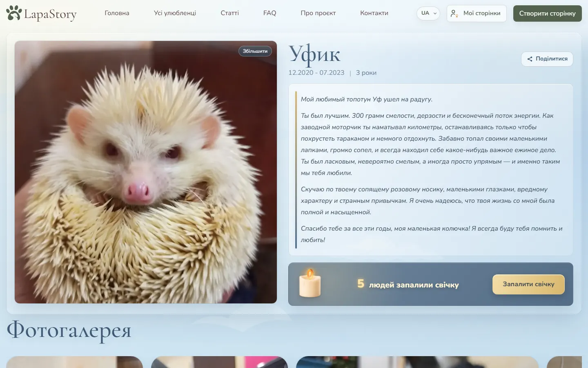Open the Головна menu item
Image resolution: width=588 pixels, height=368 pixels.
tap(117, 13)
